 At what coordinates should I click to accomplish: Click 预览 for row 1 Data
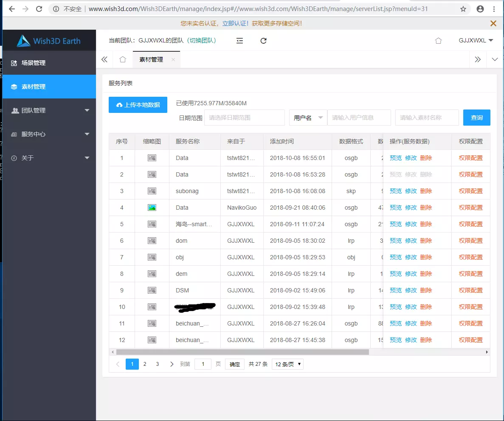[x=396, y=158]
